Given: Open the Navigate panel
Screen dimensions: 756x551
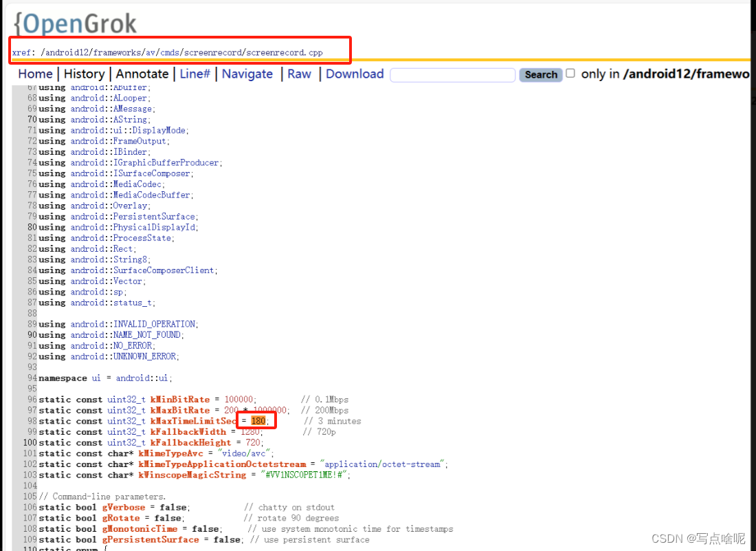Looking at the screenshot, I should pos(247,74).
